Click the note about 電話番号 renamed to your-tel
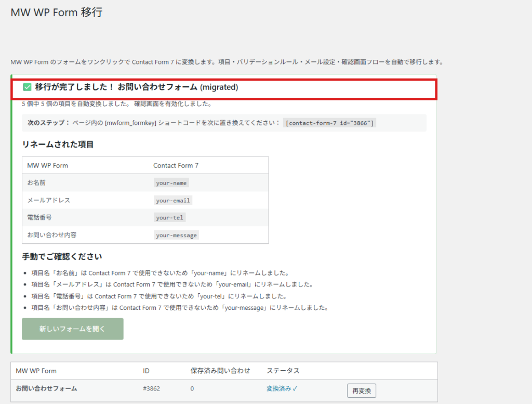532x404 pixels. [x=159, y=296]
